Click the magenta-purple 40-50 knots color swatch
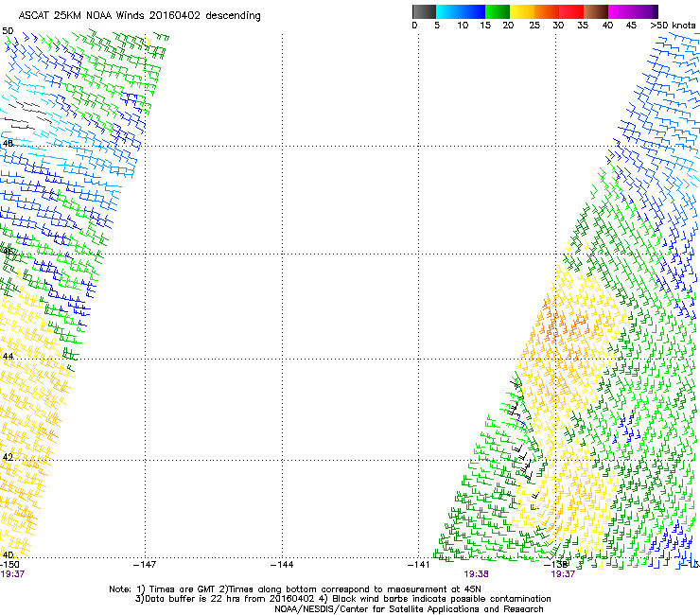Screen dimensions: 700x615 633,11
